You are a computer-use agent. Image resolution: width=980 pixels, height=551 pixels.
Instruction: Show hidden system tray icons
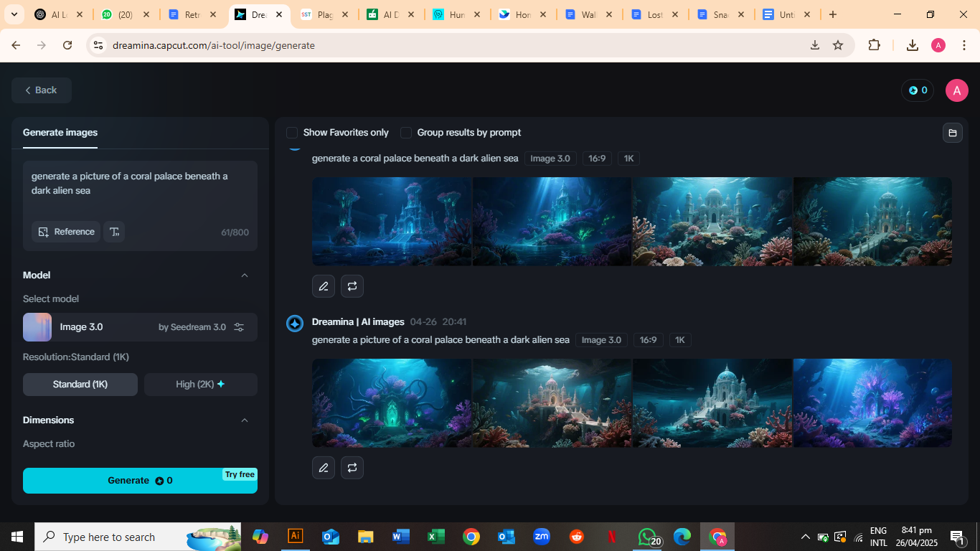(806, 537)
